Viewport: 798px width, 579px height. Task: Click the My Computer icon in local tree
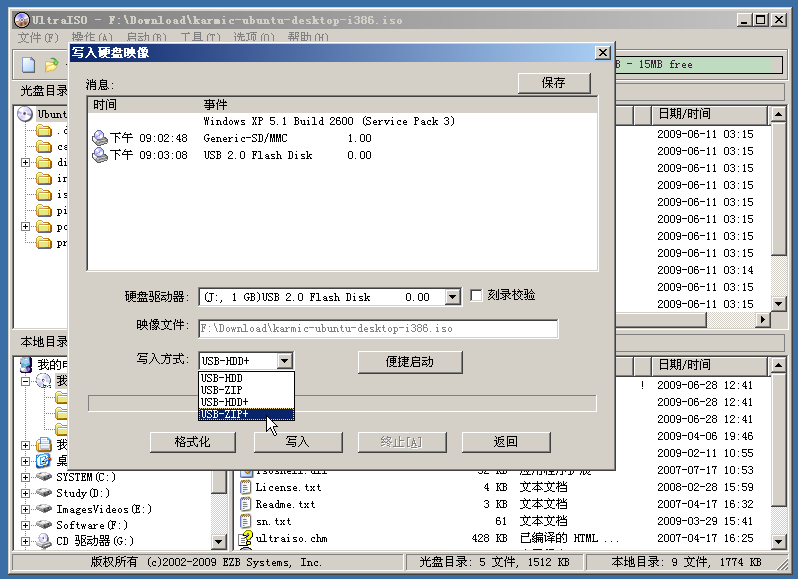[25, 364]
